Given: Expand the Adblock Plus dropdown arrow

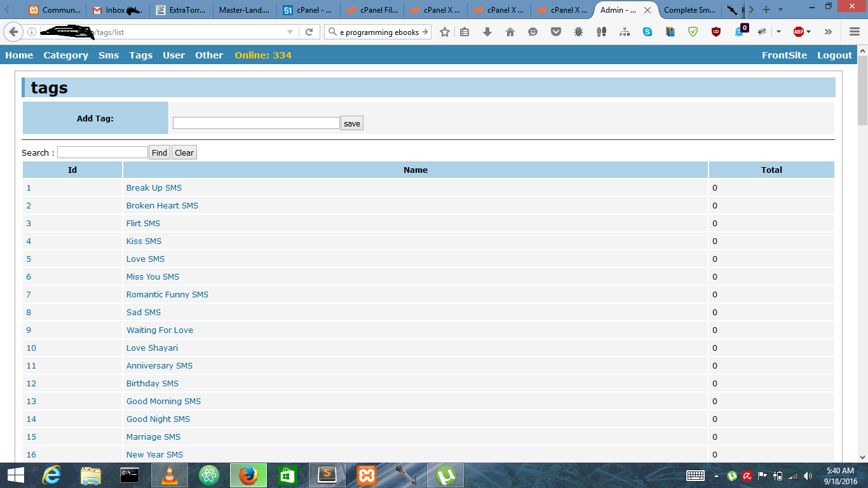Looking at the screenshot, I should click(809, 32).
